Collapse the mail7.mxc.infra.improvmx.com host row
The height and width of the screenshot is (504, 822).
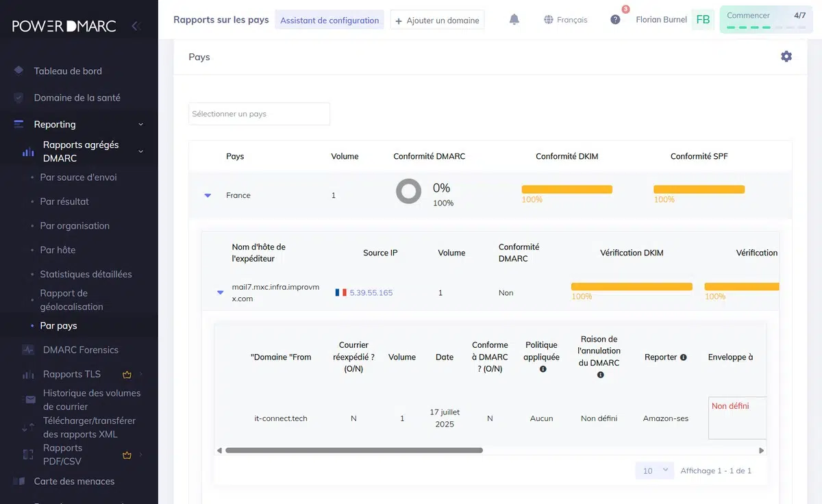click(x=220, y=292)
